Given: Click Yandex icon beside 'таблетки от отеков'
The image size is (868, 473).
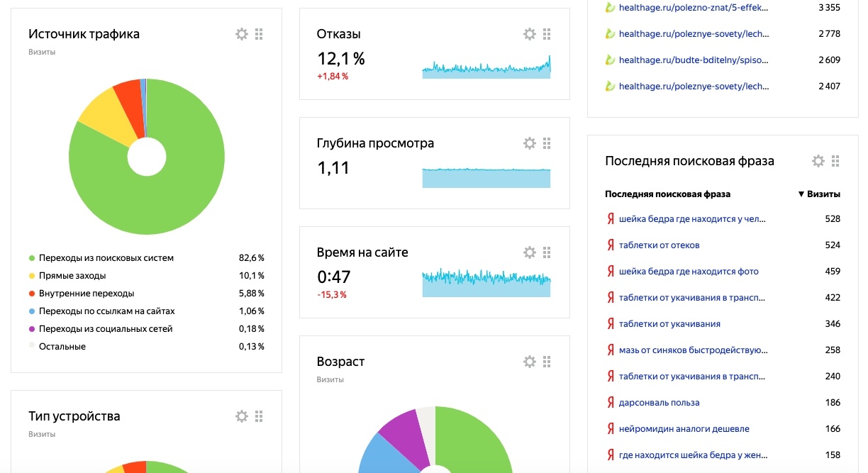Looking at the screenshot, I should coord(610,245).
